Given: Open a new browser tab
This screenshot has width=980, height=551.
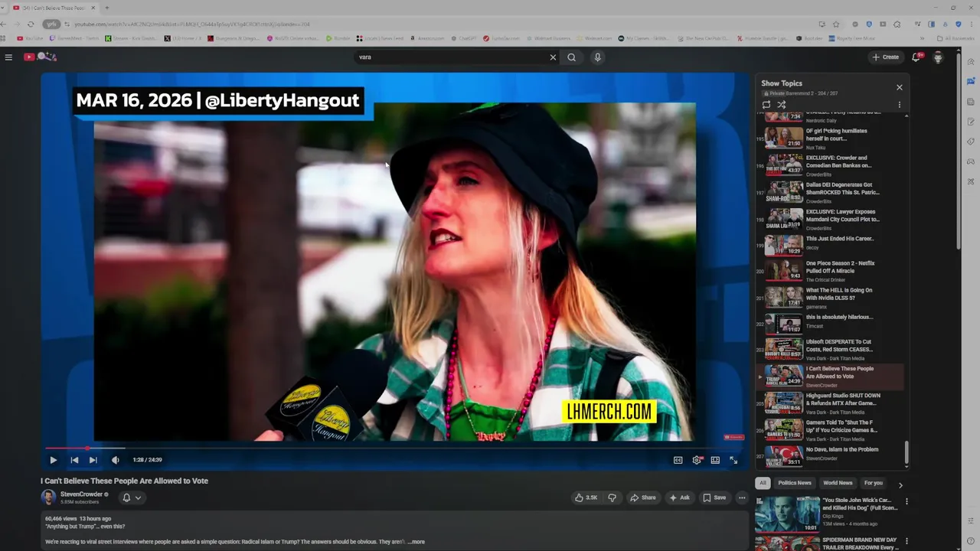Looking at the screenshot, I should point(106,8).
